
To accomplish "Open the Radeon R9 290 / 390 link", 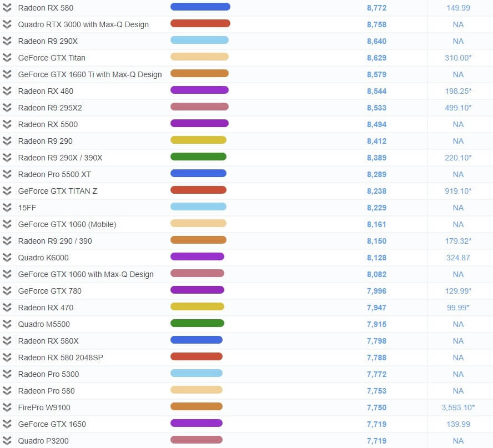I will tap(55, 241).
